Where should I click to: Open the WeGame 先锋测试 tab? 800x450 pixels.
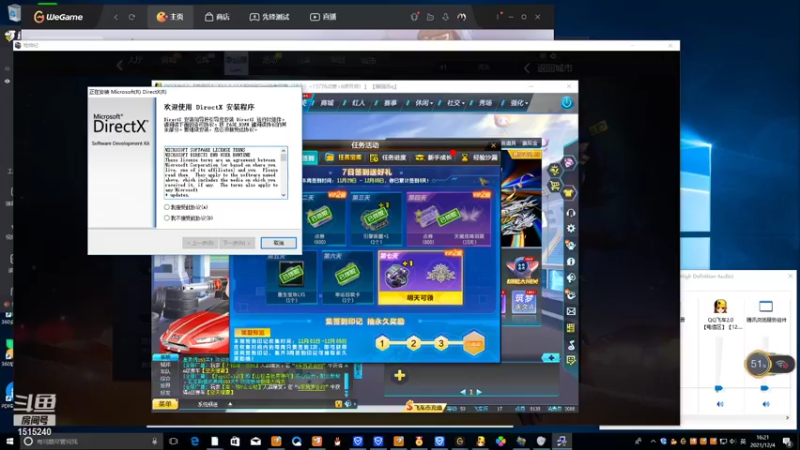pyautogui.click(x=269, y=17)
